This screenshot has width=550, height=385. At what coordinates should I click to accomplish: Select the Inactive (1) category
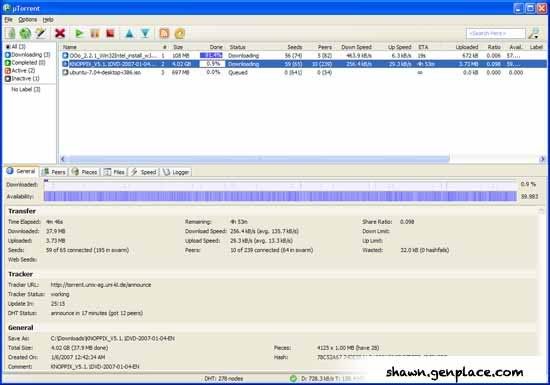22,79
